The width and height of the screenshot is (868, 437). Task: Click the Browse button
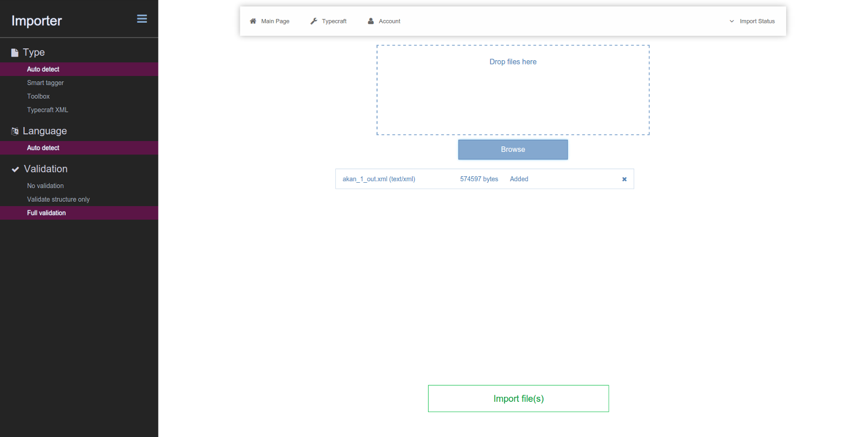[x=513, y=150]
